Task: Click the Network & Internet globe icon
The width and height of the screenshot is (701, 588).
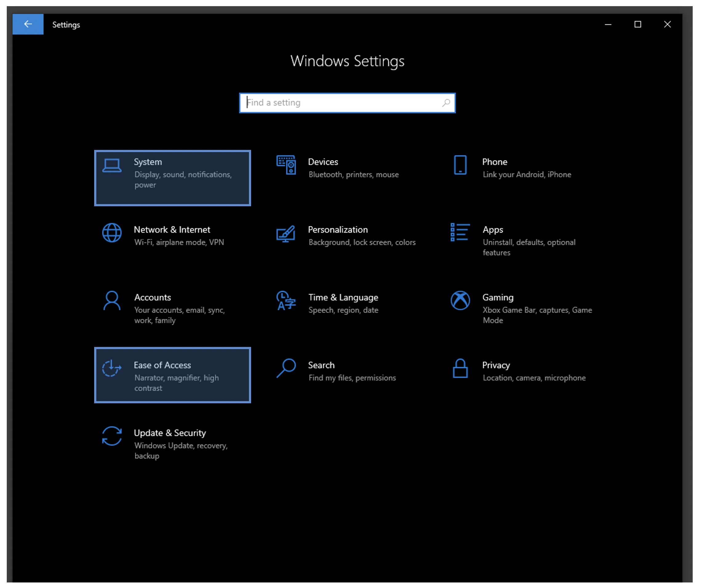Action: click(112, 233)
